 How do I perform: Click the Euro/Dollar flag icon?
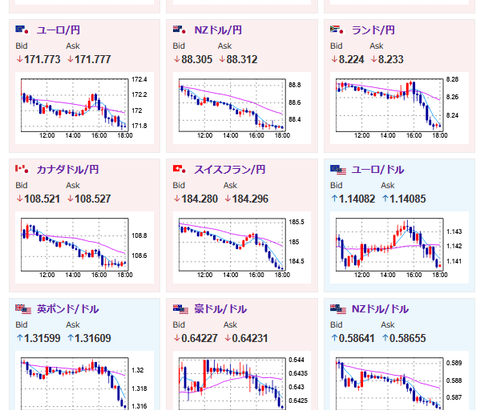click(x=338, y=170)
